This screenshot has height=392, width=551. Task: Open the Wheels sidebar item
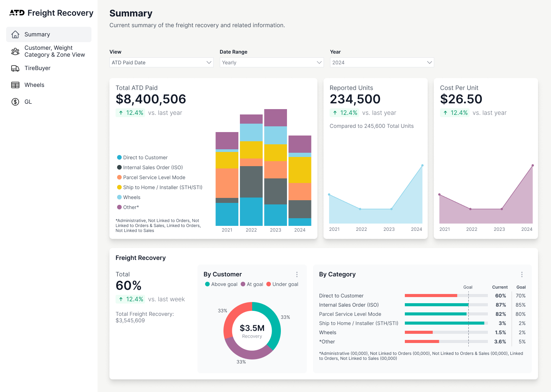49,85
